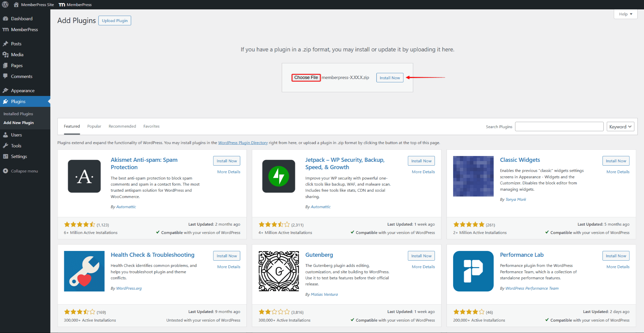This screenshot has width=644, height=333.
Task: Click the WordPress logo icon
Action: (x=5, y=5)
